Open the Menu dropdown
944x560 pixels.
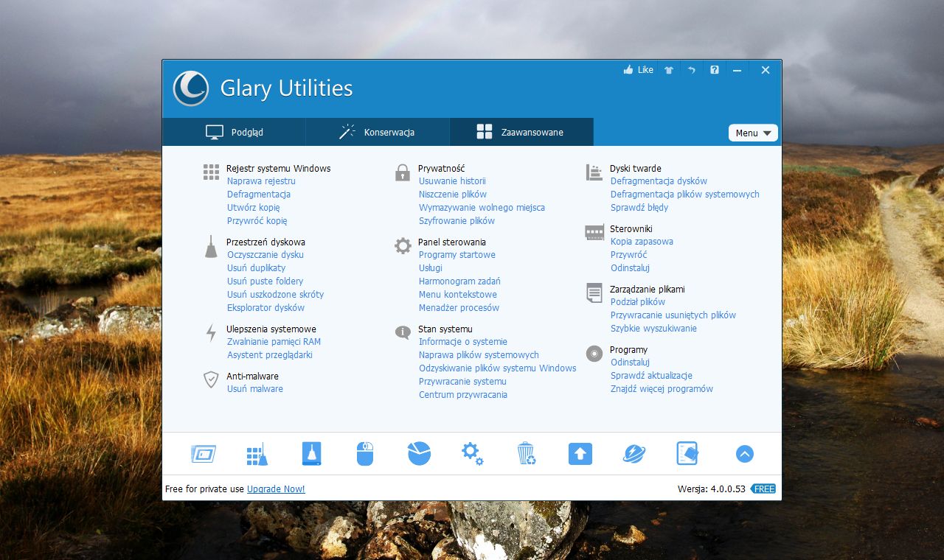coord(753,133)
